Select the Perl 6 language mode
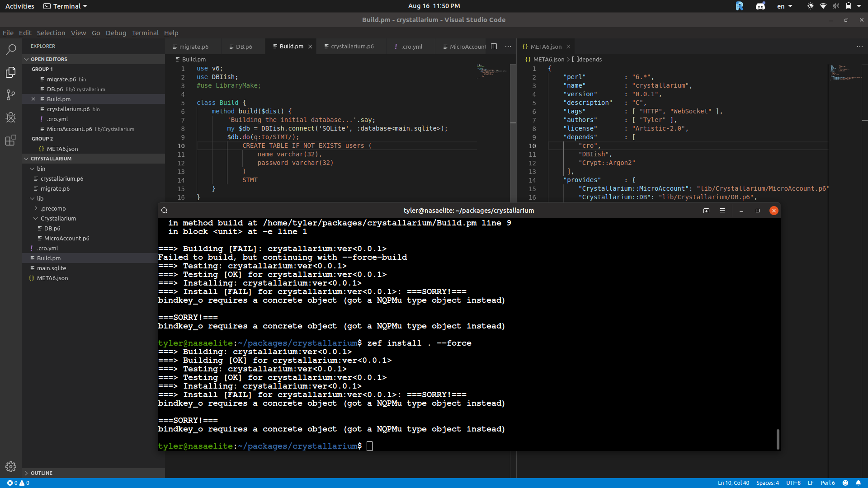This screenshot has width=868, height=488. tap(828, 483)
